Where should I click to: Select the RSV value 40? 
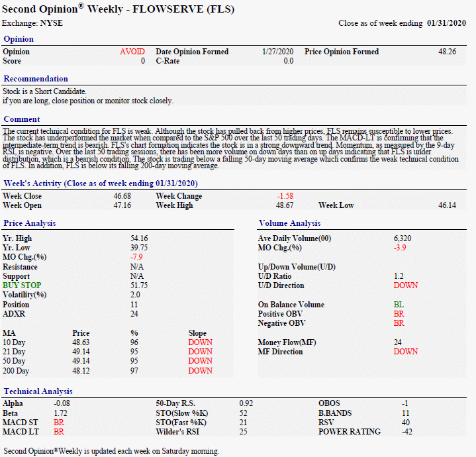click(406, 423)
